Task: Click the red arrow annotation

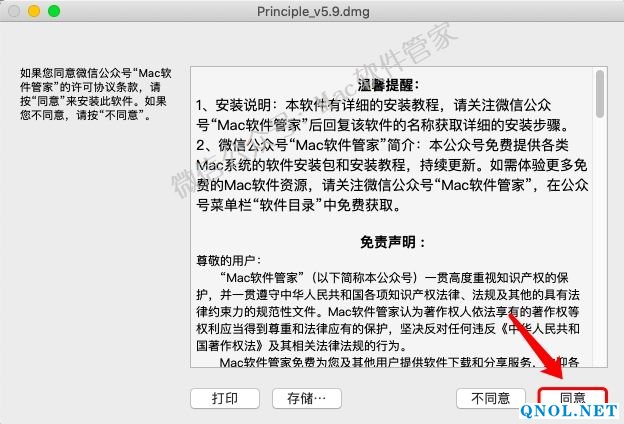Action: click(537, 346)
